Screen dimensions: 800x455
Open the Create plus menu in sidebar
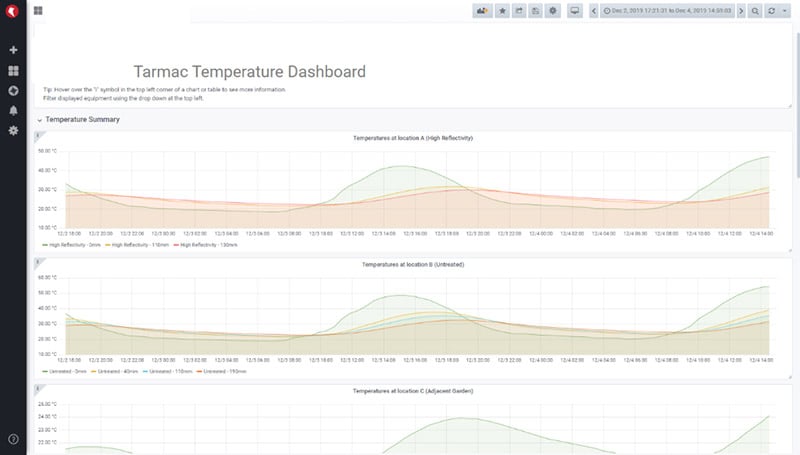click(13, 50)
